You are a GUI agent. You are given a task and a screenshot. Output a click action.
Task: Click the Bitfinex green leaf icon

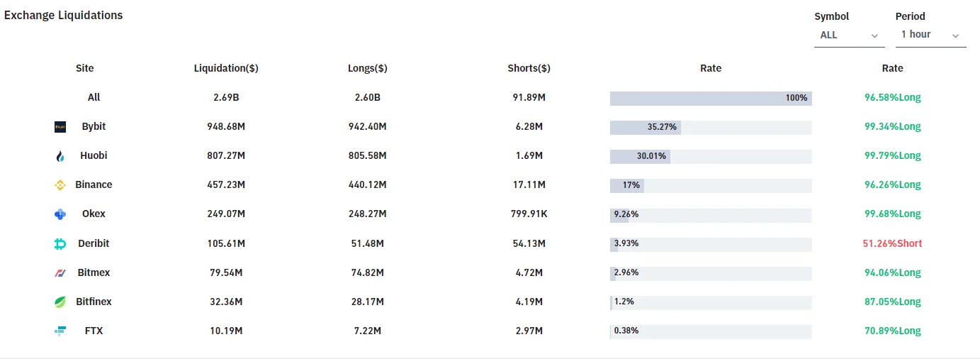pyautogui.click(x=60, y=302)
